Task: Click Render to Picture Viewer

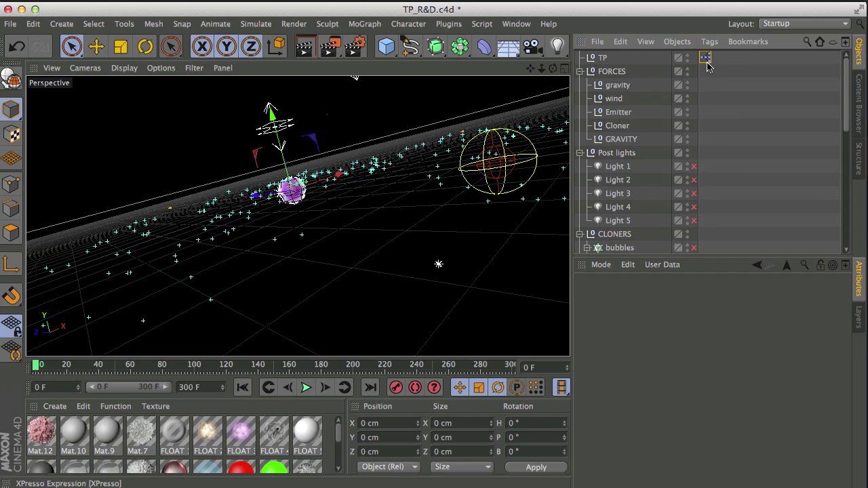Action: point(330,46)
